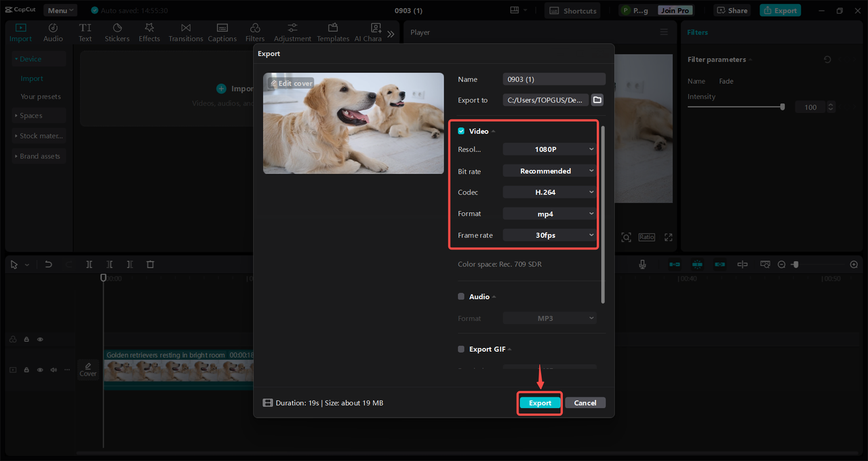This screenshot has height=461, width=868.
Task: Uncheck the Video export checkbox
Action: coord(461,131)
